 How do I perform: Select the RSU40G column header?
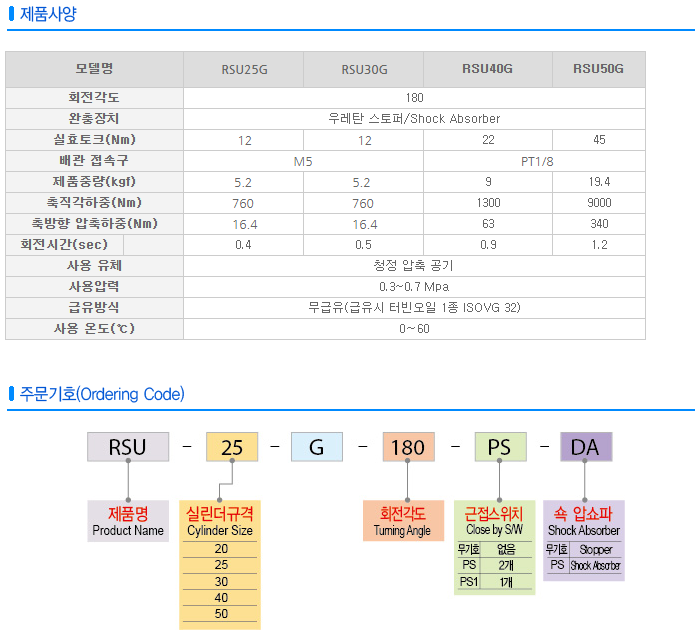tap(488, 69)
